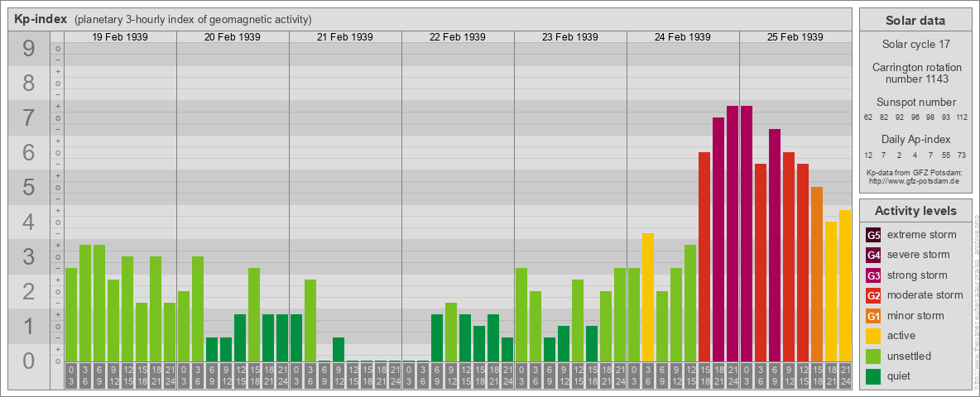
Task: Click the Sunspot number label
Action: (x=915, y=103)
